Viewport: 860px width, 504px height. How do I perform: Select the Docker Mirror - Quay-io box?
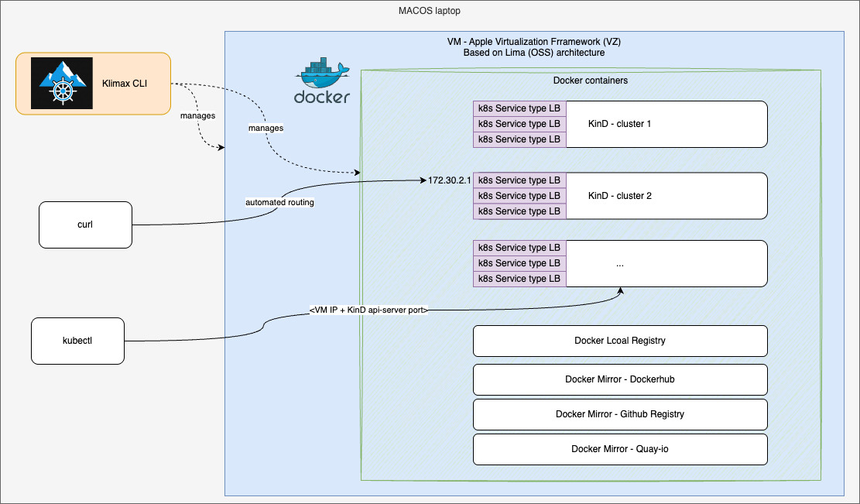[620, 449]
